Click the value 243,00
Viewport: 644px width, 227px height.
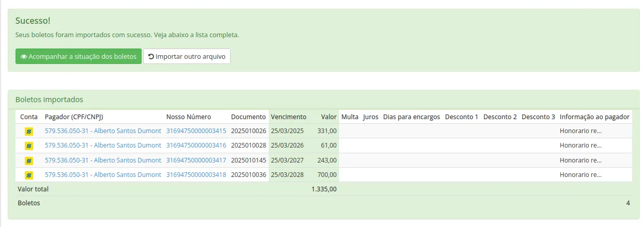coord(327,160)
